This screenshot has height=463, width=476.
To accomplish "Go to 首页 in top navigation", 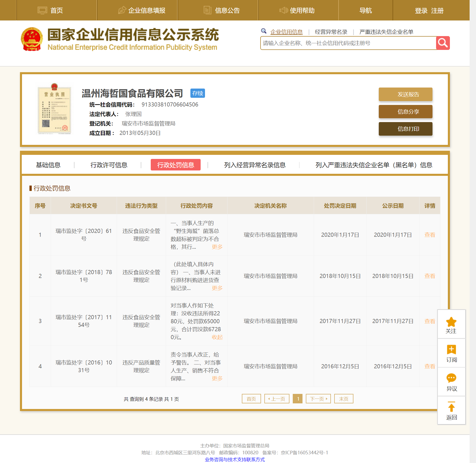I will [x=57, y=10].
